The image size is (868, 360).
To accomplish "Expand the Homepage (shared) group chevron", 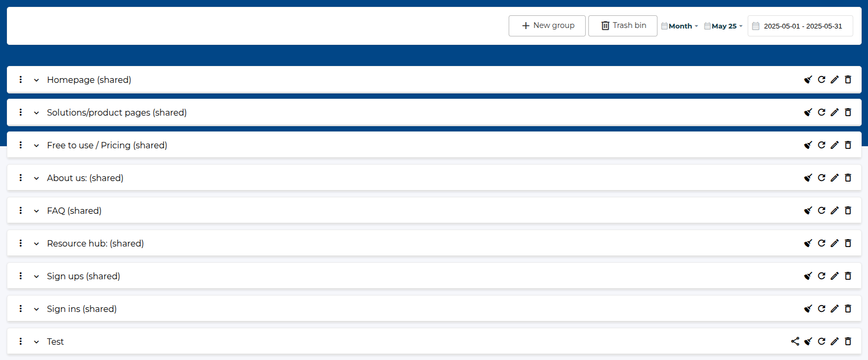I will point(36,80).
